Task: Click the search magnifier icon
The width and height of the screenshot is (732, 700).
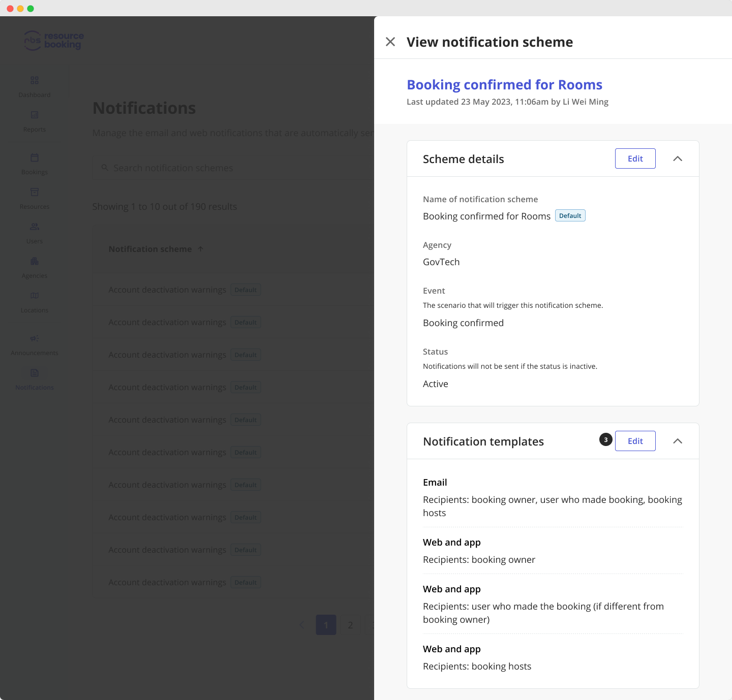Action: [x=105, y=168]
